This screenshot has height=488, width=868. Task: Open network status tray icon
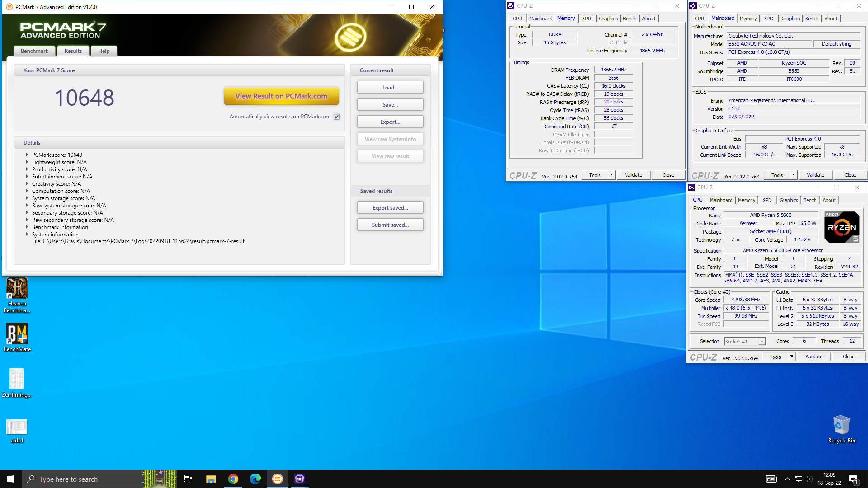tap(798, 479)
